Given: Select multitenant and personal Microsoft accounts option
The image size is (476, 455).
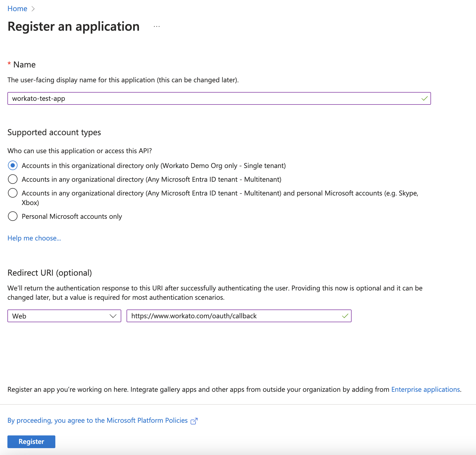Looking at the screenshot, I should tap(12, 193).
